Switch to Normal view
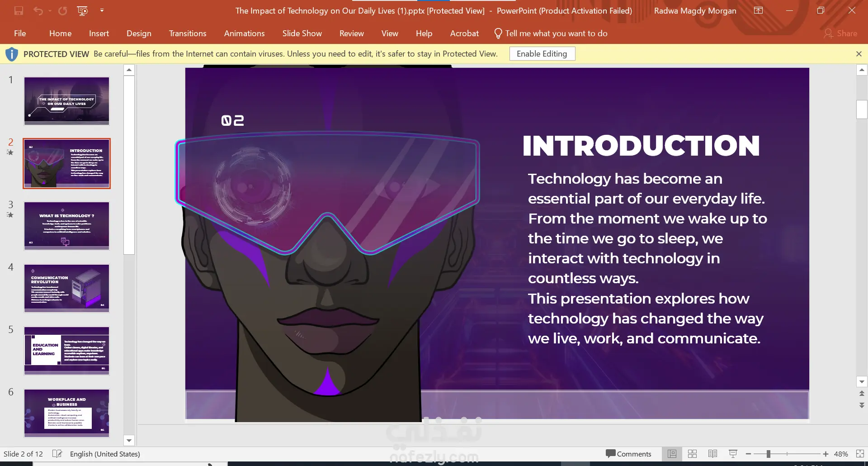This screenshot has height=466, width=868. (672, 454)
